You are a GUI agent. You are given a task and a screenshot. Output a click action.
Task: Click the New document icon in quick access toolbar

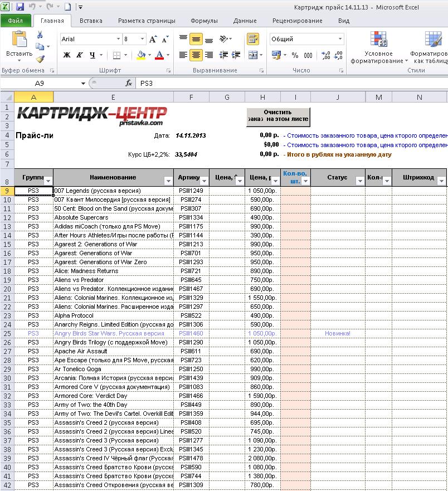click(x=67, y=7)
